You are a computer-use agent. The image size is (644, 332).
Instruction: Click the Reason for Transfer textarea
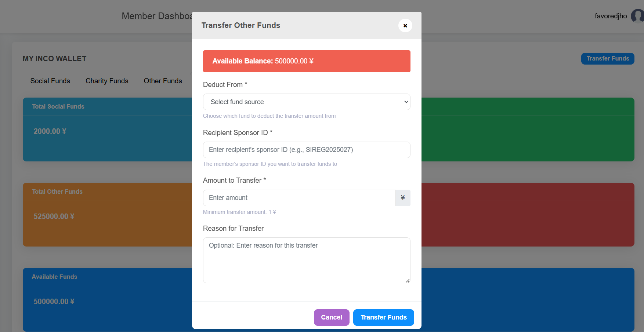307,260
